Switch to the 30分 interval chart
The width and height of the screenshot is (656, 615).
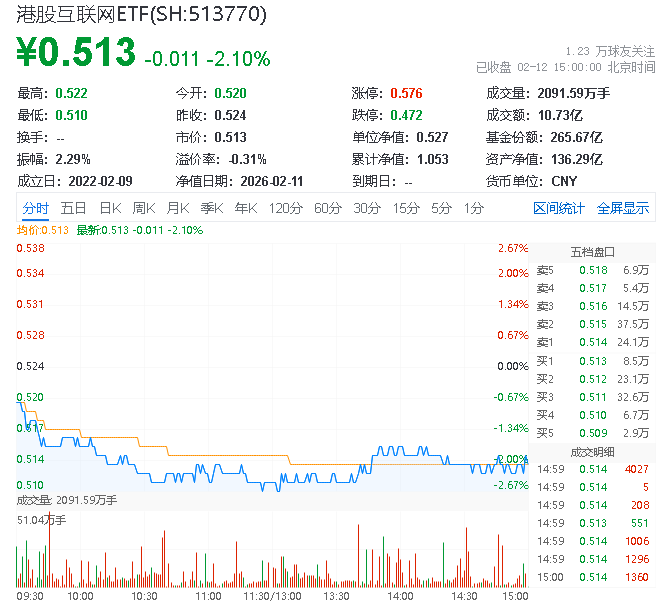[366, 208]
